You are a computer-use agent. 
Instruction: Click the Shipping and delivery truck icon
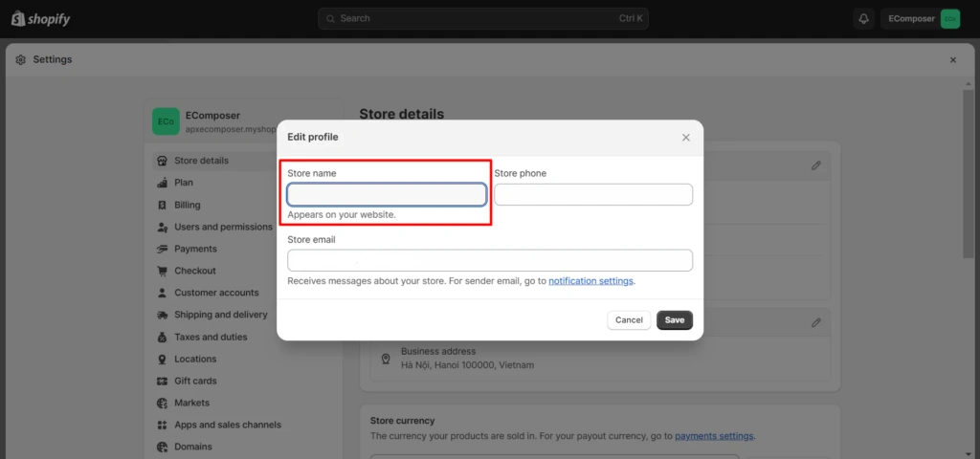[163, 315]
